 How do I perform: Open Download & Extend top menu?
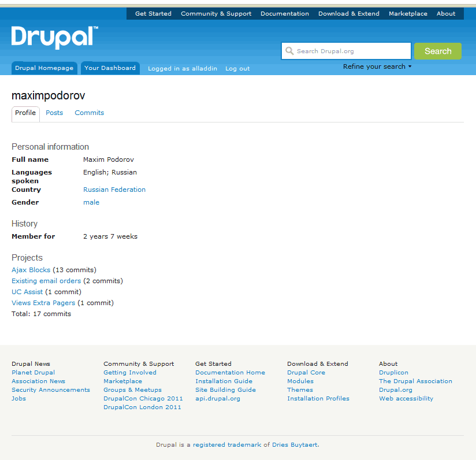click(349, 14)
